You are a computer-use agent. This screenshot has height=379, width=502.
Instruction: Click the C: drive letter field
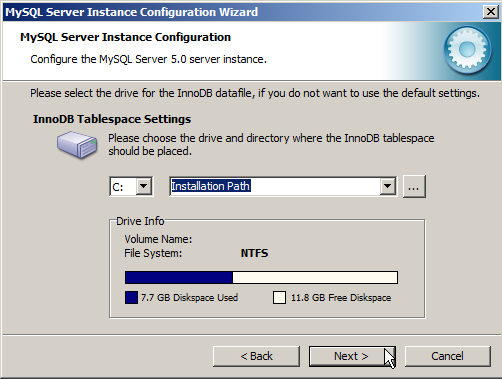click(x=123, y=187)
